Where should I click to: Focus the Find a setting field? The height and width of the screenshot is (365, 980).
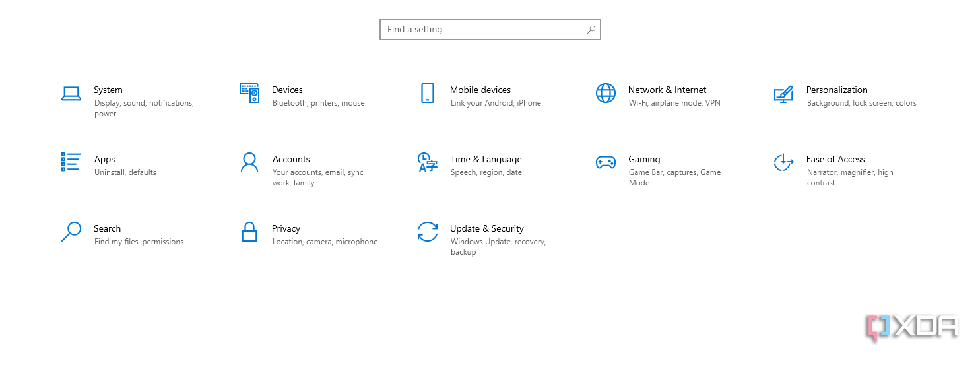(490, 30)
